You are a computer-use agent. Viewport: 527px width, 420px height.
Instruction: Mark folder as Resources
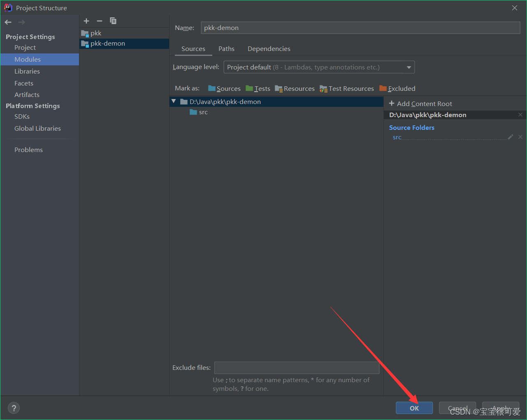(x=295, y=88)
